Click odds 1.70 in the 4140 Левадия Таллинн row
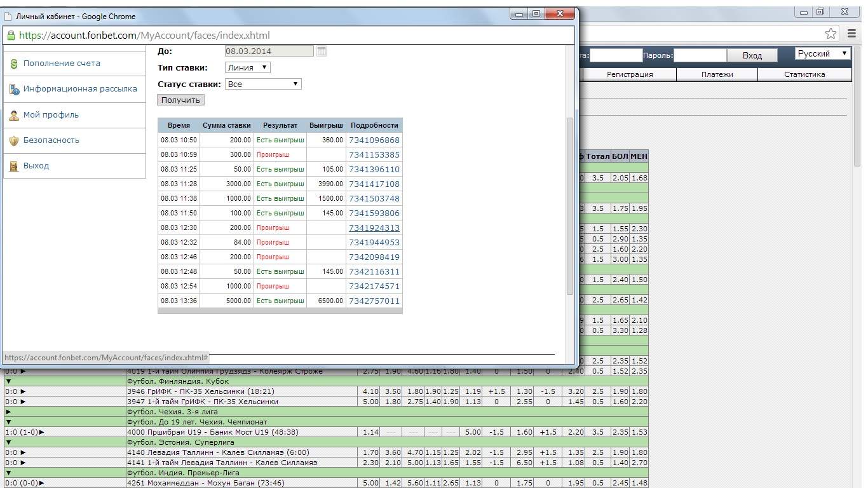This screenshot has width=868, height=488. tap(369, 452)
